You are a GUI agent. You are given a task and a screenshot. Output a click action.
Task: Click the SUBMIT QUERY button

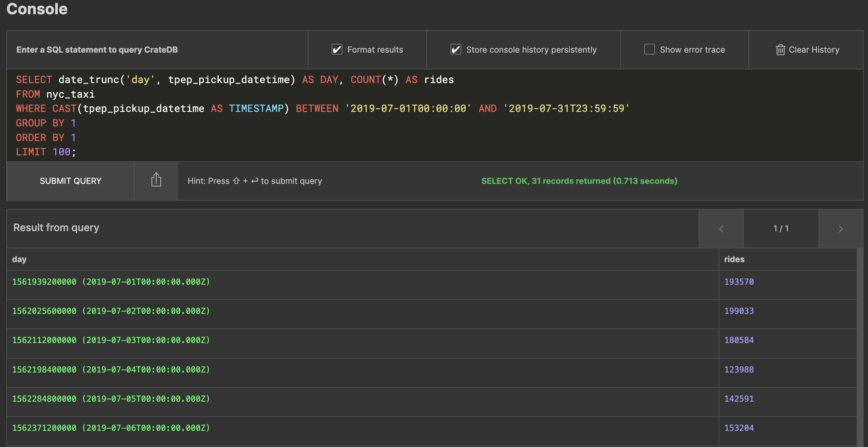click(70, 181)
